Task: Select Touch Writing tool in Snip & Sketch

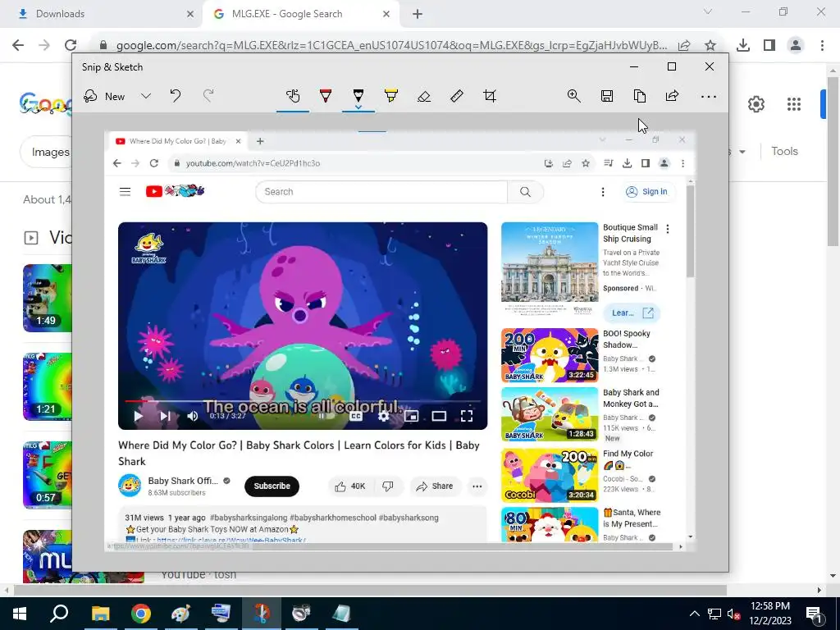Action: coord(293,97)
